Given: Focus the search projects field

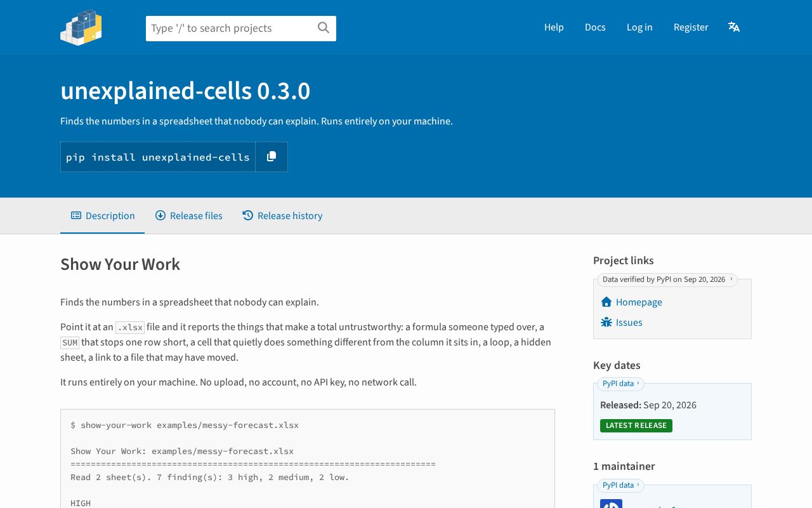Looking at the screenshot, I should click(232, 29).
